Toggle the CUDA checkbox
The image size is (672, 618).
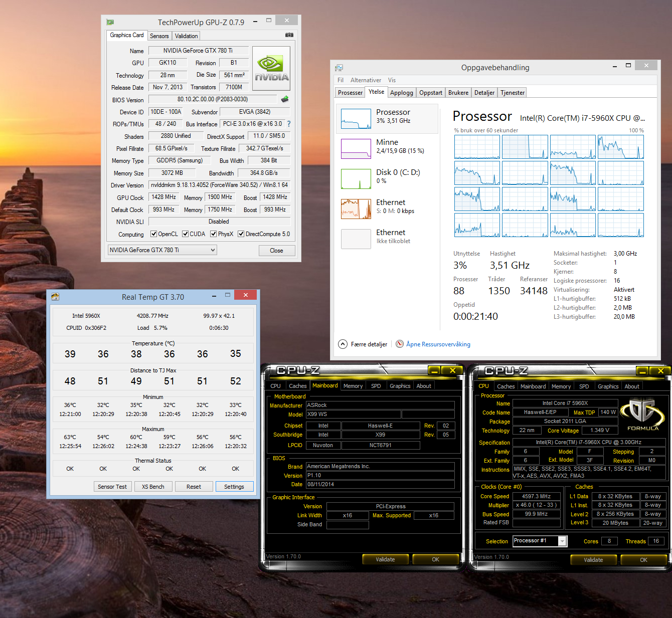click(x=185, y=234)
